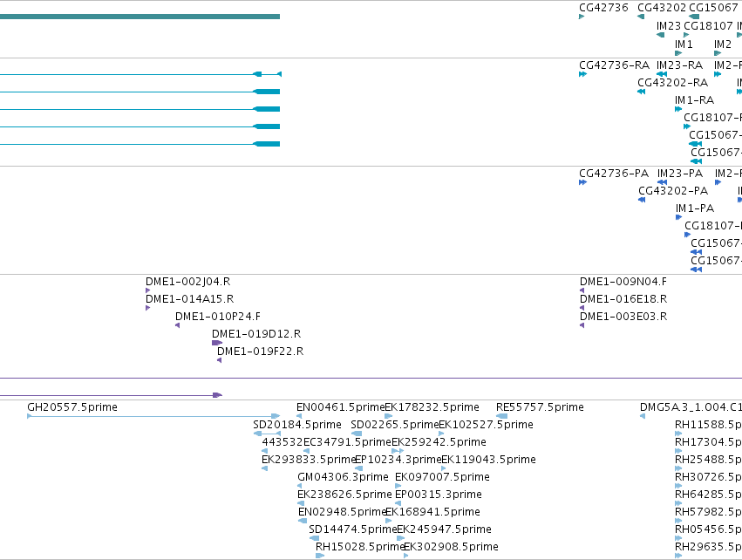Select EST SD02265.5prime
Image resolution: width=742 pixels, height=560 pixels.
395,425
